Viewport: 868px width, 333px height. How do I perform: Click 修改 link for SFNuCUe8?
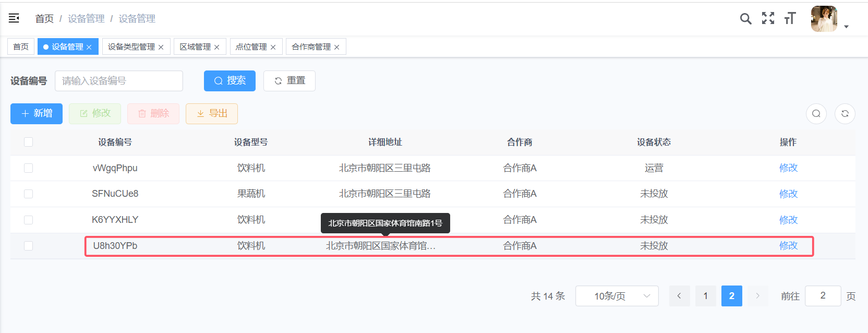click(788, 194)
